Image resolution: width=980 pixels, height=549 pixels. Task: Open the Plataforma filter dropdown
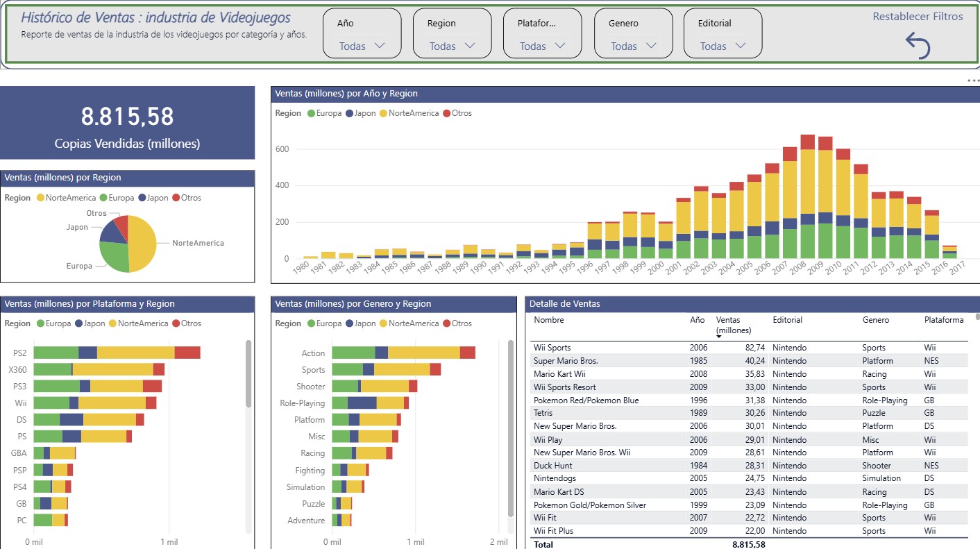[x=541, y=46]
